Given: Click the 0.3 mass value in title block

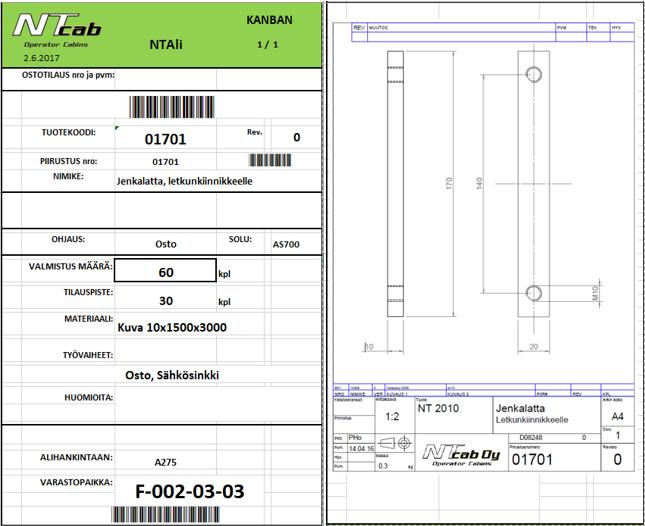Looking at the screenshot, I should (x=383, y=466).
